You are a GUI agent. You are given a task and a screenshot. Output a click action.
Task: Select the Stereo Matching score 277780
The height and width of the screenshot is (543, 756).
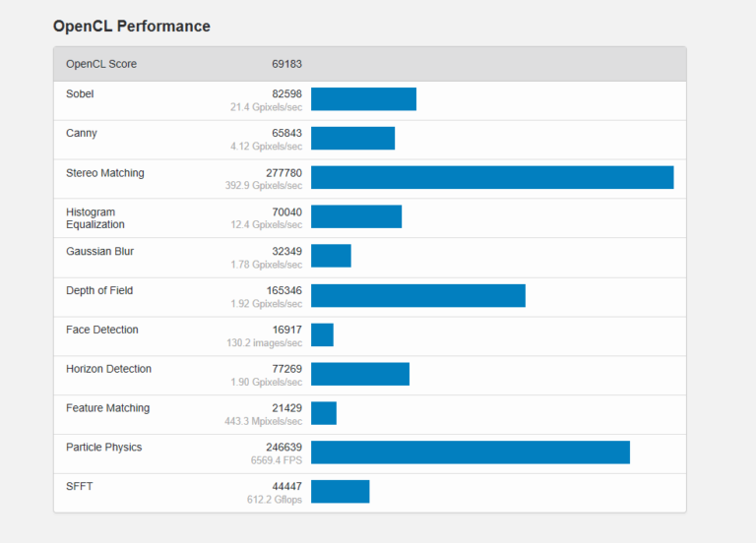tap(283, 173)
